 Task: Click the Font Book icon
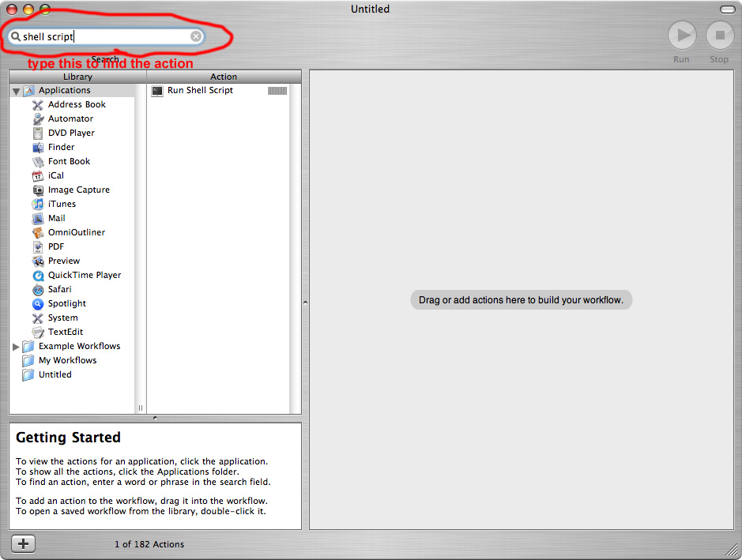pyautogui.click(x=38, y=161)
